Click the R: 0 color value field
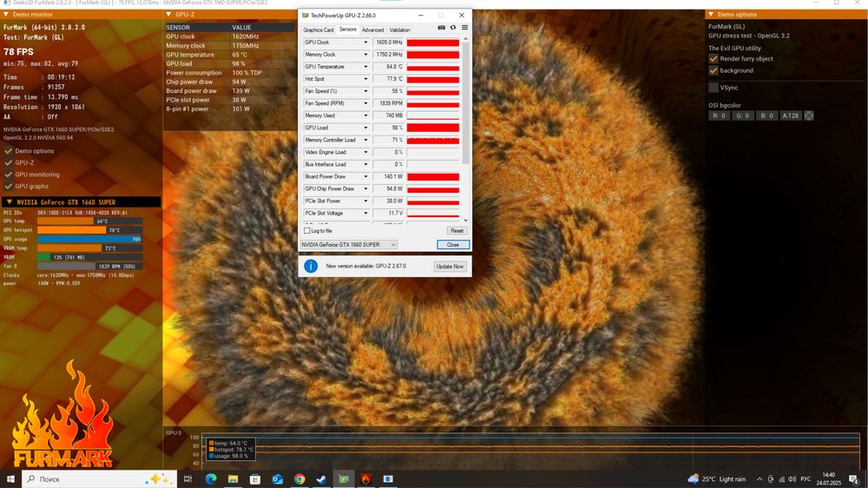Viewport: 868px width, 488px height. 719,115
